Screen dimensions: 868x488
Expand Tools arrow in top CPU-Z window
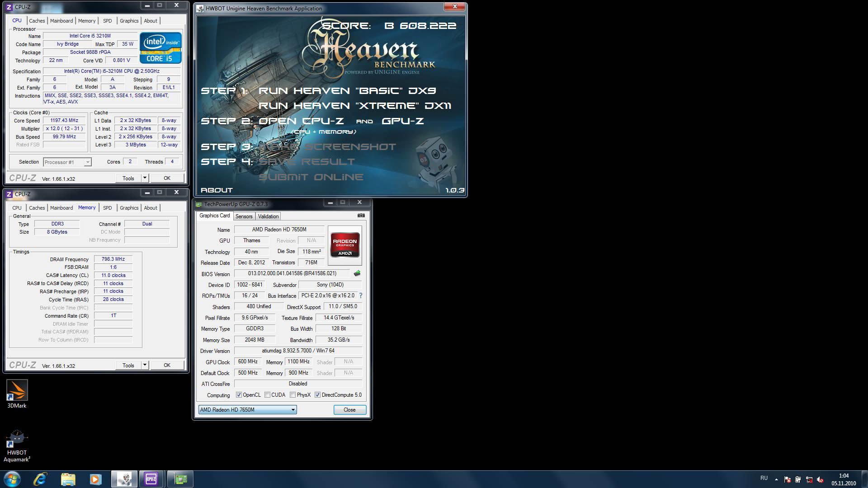tap(145, 178)
